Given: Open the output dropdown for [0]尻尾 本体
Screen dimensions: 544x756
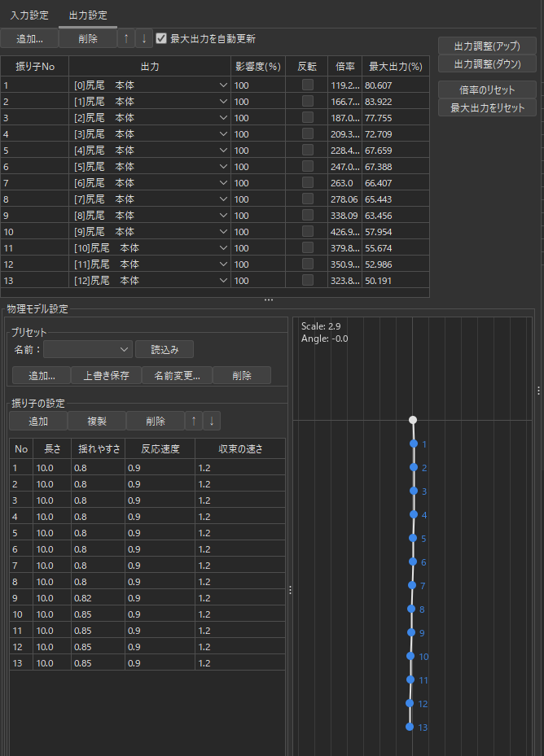Looking at the screenshot, I should coord(223,85).
